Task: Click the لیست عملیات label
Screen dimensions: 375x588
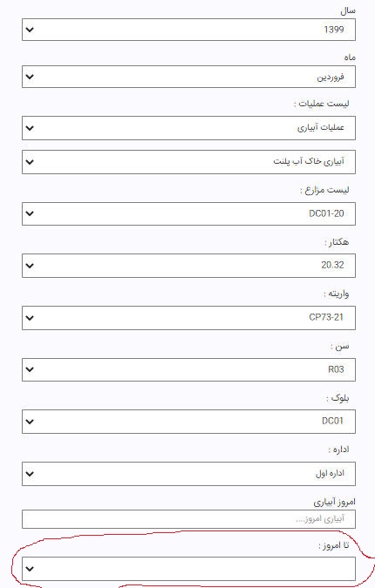Action: (322, 104)
